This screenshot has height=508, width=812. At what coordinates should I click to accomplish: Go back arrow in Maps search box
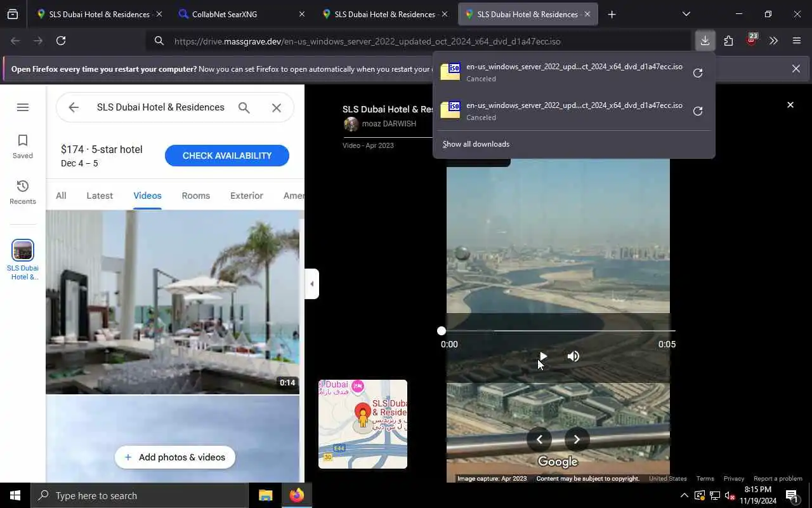click(74, 107)
